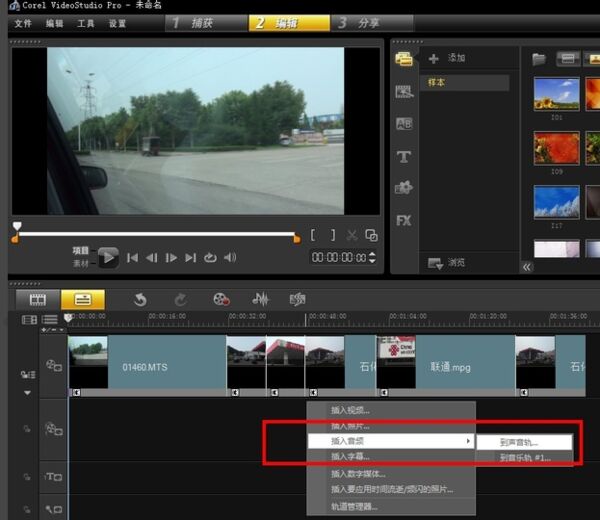Viewport: 600px width, 520px height.
Task: Open the Sound Mixer waveform icon
Action: click(x=260, y=299)
